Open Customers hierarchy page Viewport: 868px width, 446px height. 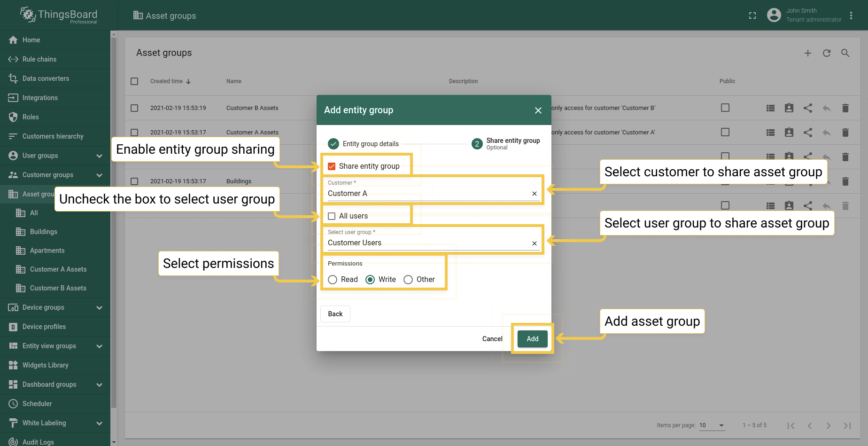[55, 136]
